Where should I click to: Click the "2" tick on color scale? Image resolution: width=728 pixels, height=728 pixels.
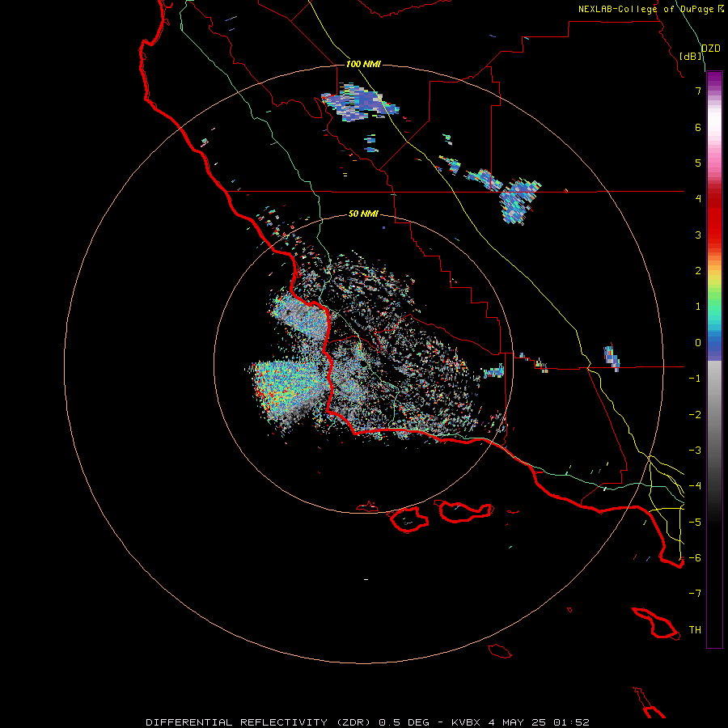[x=698, y=271]
